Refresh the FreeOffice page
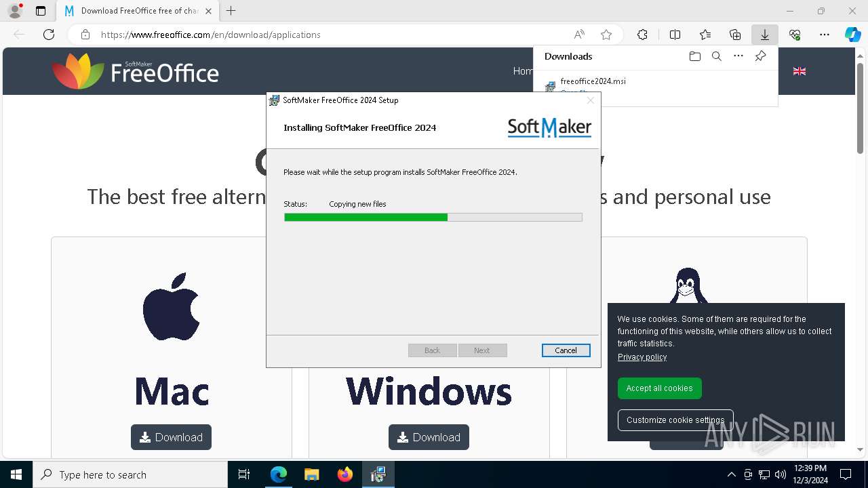The image size is (868, 488). (49, 35)
